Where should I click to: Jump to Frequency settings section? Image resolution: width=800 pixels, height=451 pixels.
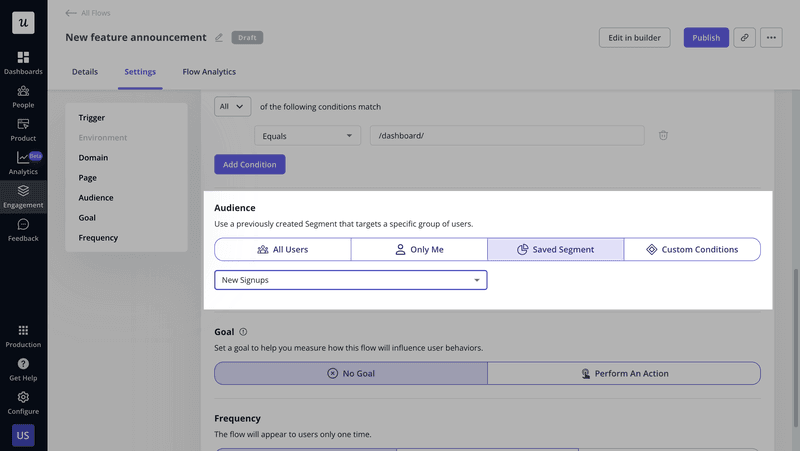(98, 238)
